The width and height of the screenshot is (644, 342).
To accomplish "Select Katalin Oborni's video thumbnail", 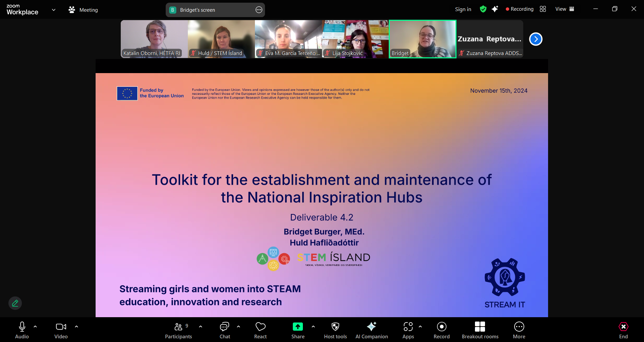I will pyautogui.click(x=154, y=39).
